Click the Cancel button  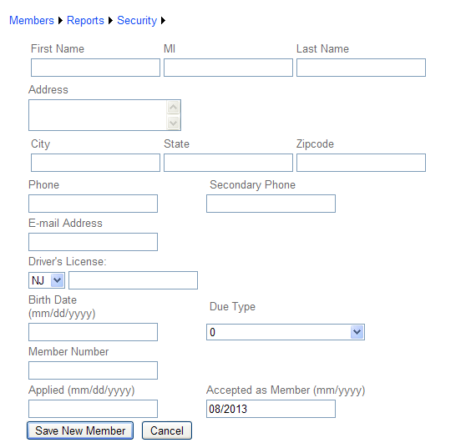tap(167, 430)
